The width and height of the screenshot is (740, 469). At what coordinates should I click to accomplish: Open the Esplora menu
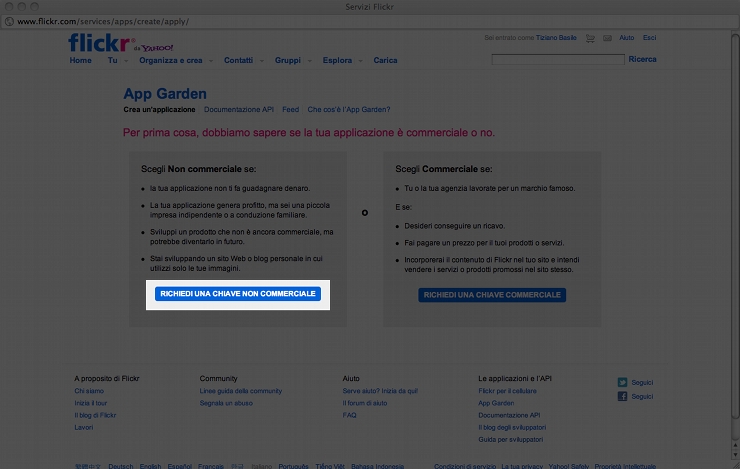[337, 60]
